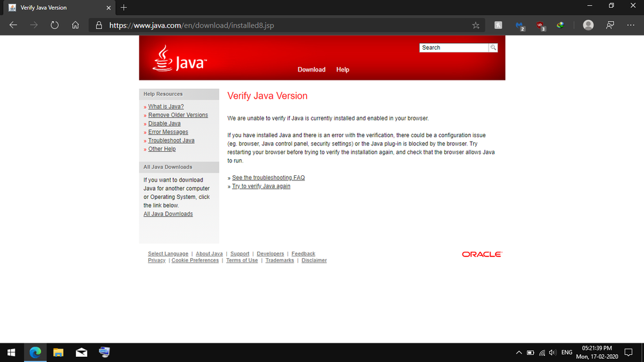The height and width of the screenshot is (362, 644).
Task: Open Developers footer link
Action: [x=270, y=254]
